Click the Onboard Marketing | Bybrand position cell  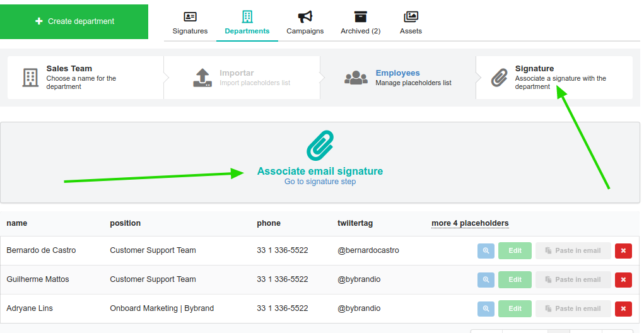[162, 308]
